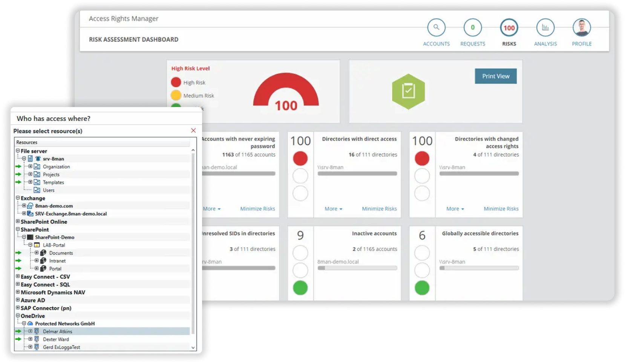Click green indicator on Inactive accounts card
The height and width of the screenshot is (364, 625).
(x=300, y=288)
